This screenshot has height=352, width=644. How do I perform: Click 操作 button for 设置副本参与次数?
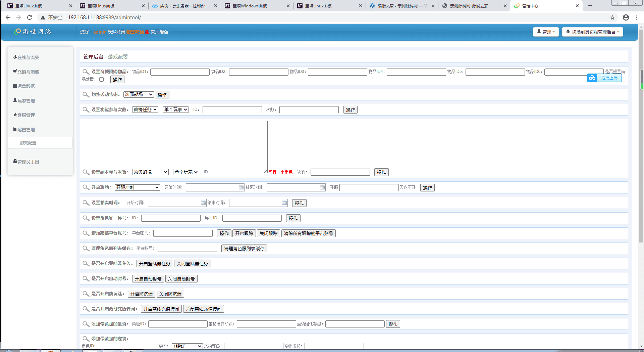(381, 172)
